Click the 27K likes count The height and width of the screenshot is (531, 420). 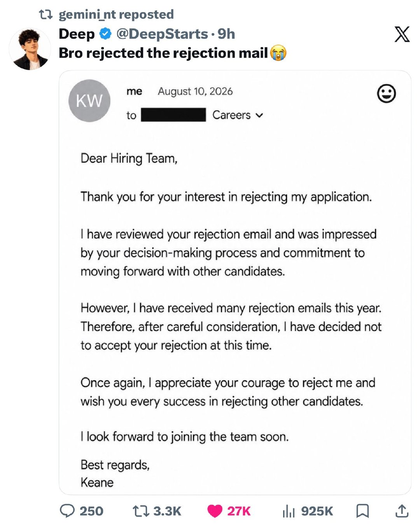[x=239, y=511]
